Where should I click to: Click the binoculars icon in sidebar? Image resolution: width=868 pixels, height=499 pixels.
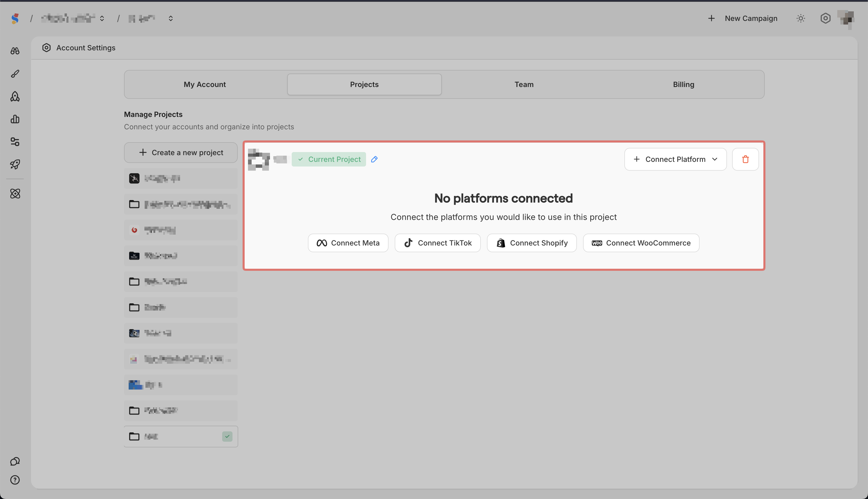(15, 51)
